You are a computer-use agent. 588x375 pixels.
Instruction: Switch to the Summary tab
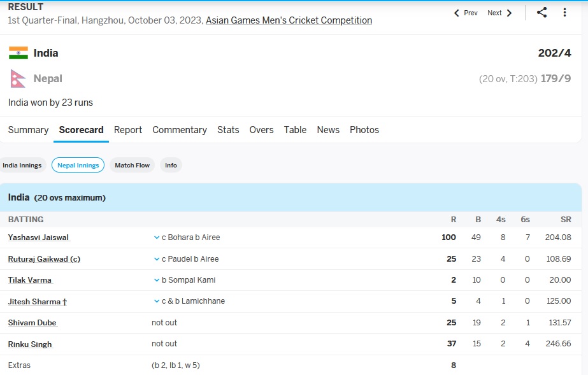[x=29, y=130]
